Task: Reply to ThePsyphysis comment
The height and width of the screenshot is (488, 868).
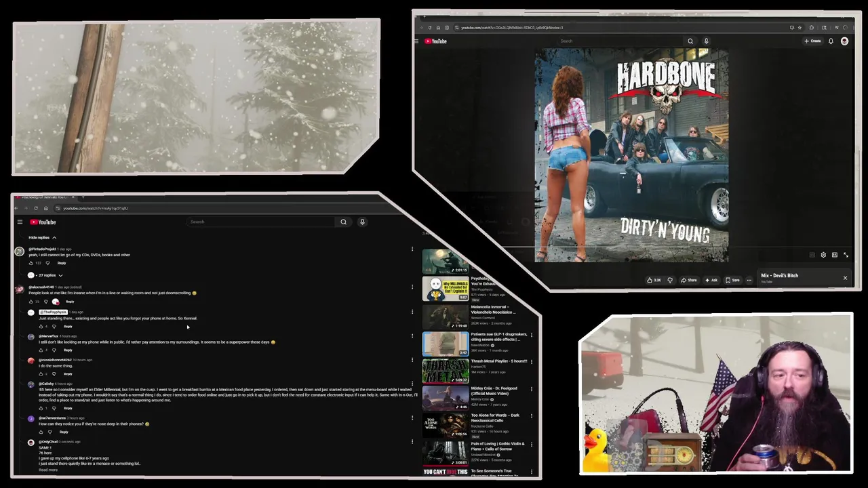Action: tap(68, 327)
